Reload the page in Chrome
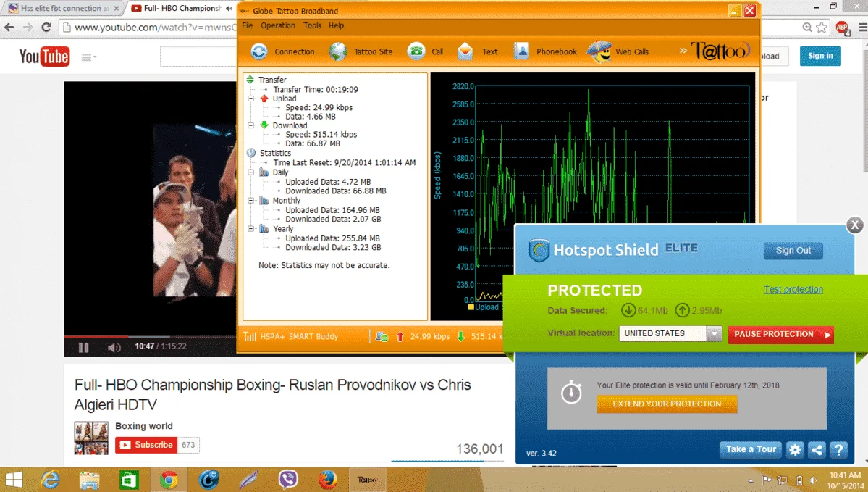The width and height of the screenshot is (868, 492). pyautogui.click(x=46, y=27)
